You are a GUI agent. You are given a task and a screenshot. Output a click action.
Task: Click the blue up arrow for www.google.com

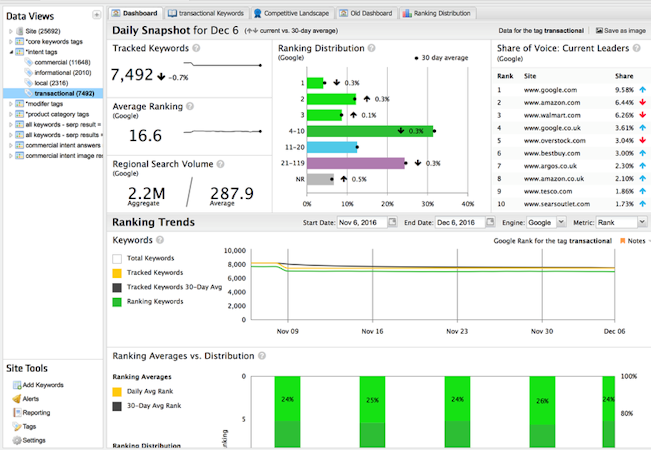pos(643,90)
